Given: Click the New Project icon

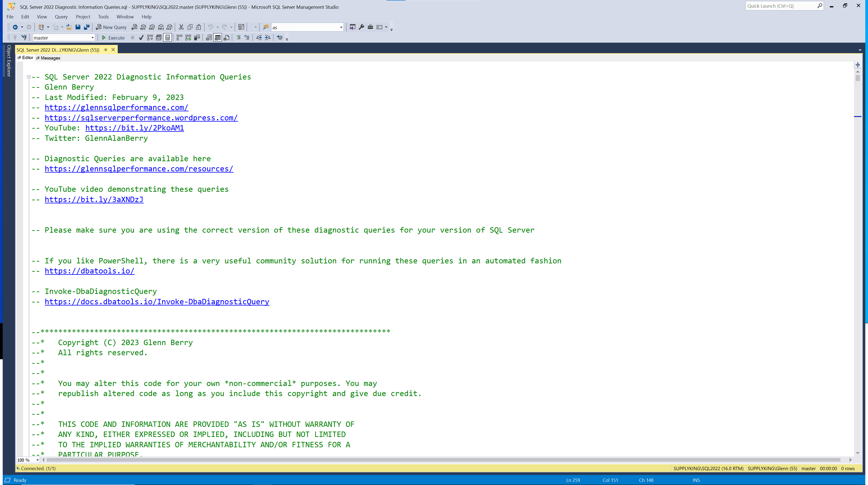Looking at the screenshot, I should [41, 27].
